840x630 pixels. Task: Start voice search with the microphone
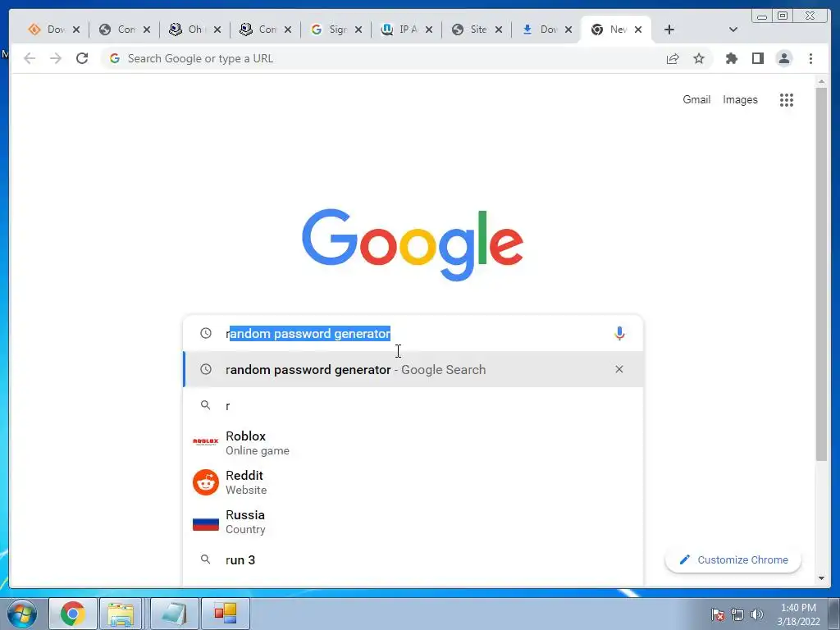tap(619, 334)
